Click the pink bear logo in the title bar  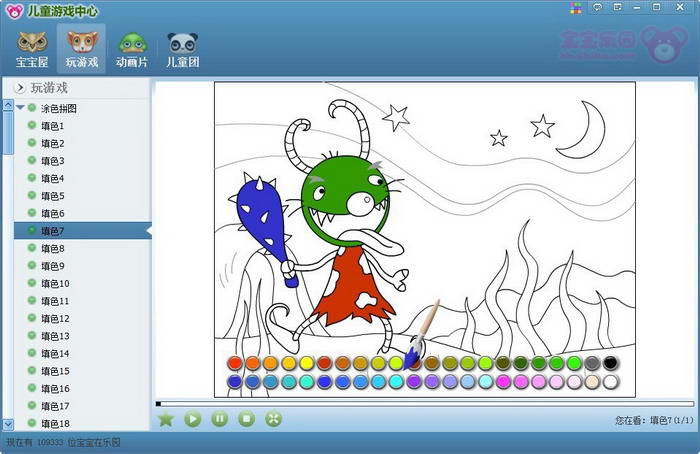(13, 10)
